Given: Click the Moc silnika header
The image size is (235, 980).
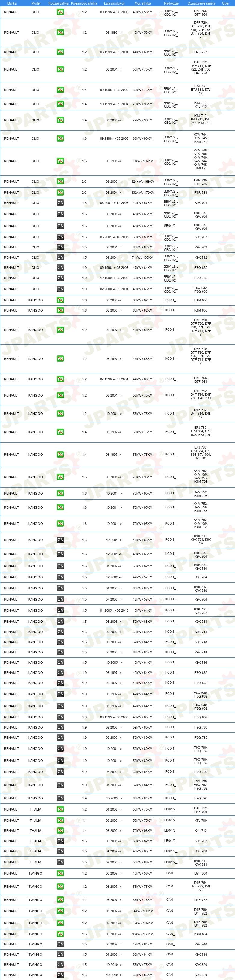Looking at the screenshot, I should pyautogui.click(x=143, y=3).
